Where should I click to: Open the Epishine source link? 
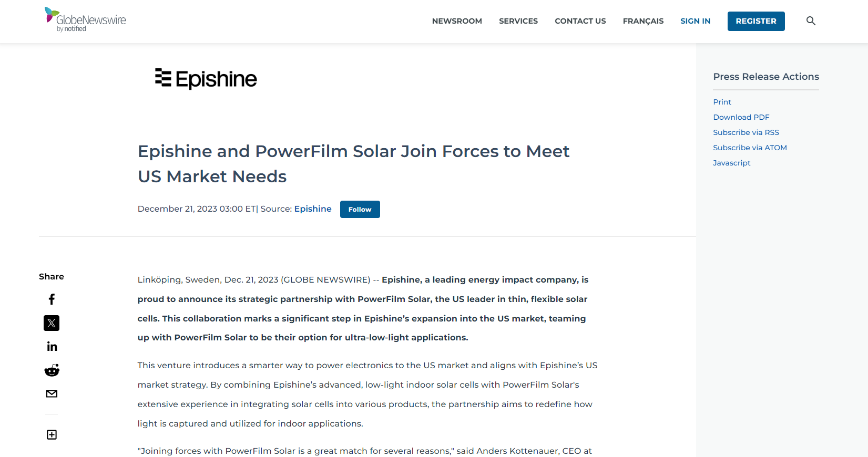pyautogui.click(x=313, y=209)
